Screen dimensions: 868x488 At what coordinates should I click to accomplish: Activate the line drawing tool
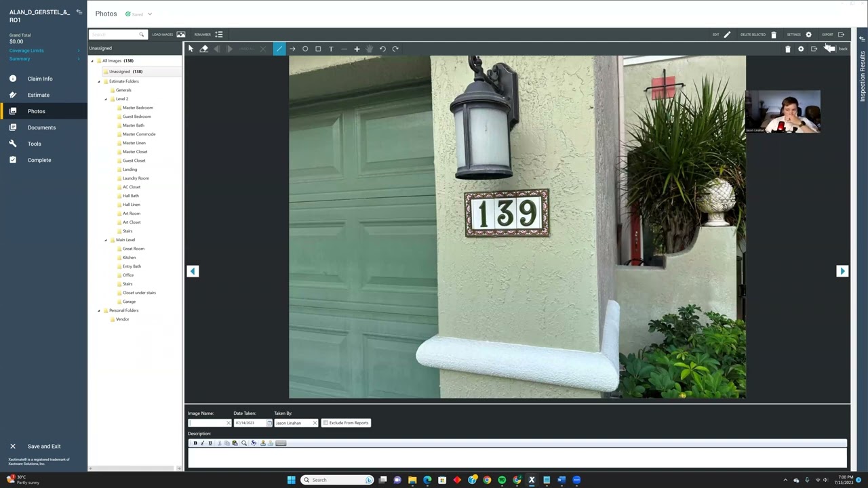tap(279, 49)
